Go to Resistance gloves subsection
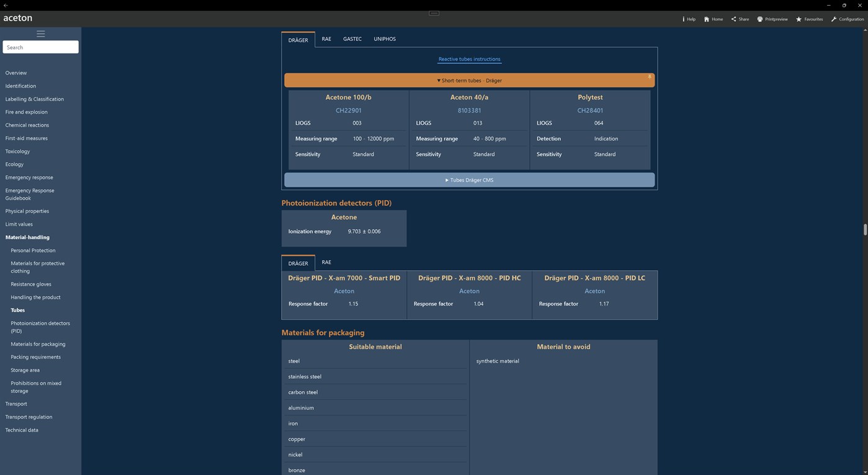 pyautogui.click(x=31, y=284)
